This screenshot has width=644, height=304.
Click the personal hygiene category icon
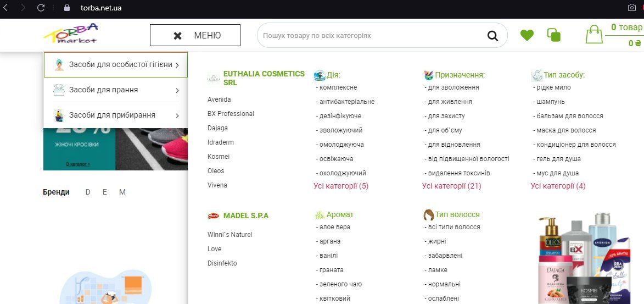[59, 64]
